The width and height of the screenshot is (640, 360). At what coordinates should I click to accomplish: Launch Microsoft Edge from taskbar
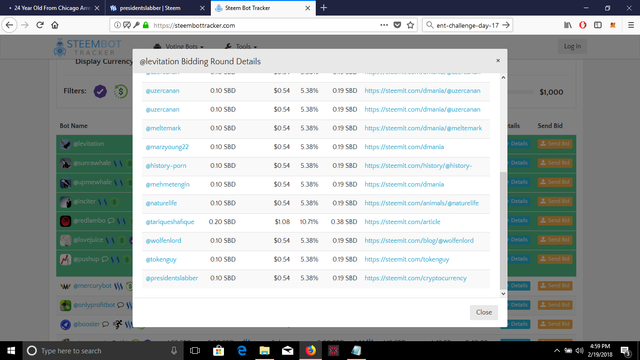242,351
